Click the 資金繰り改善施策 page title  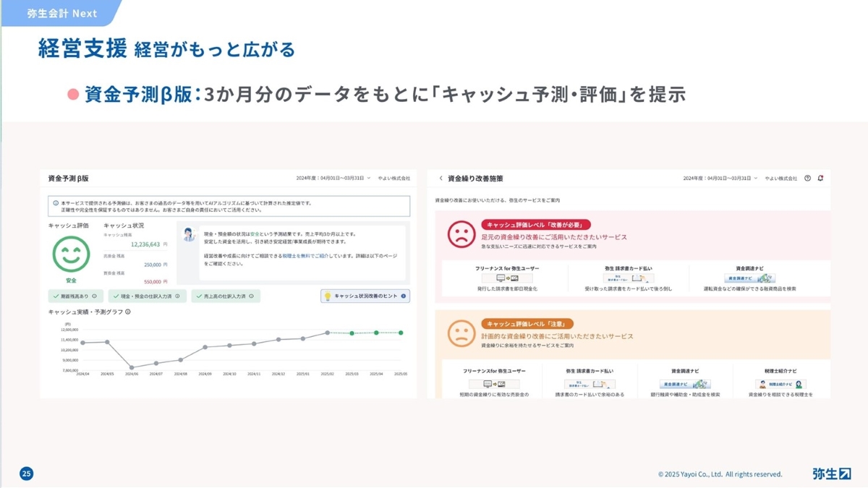(475, 178)
